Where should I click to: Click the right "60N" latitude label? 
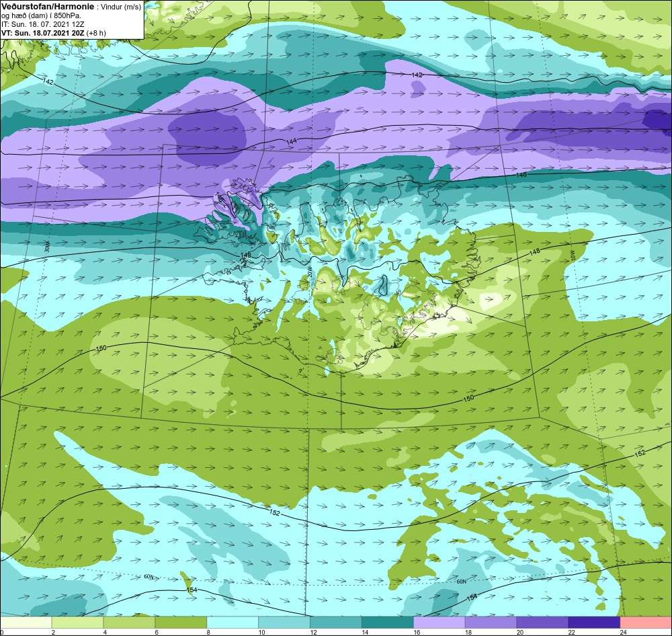(461, 582)
